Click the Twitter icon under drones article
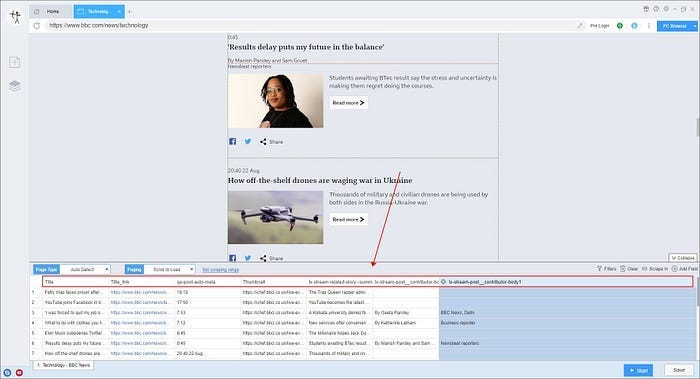 pos(248,258)
